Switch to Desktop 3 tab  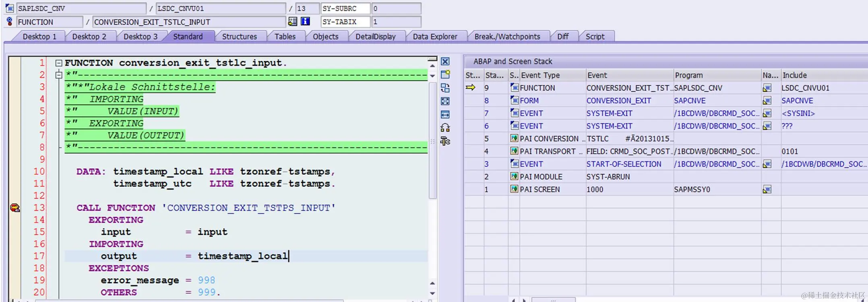coord(140,37)
